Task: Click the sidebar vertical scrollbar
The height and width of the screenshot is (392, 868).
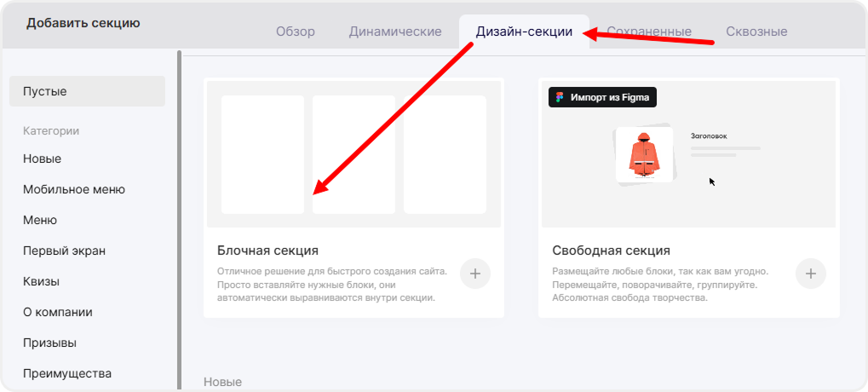Action: (x=179, y=213)
